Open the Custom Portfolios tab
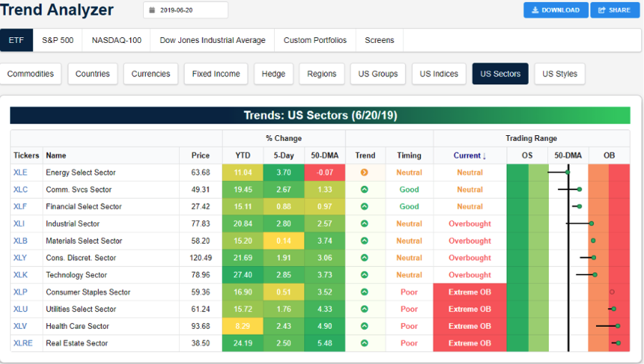The height and width of the screenshot is (364, 644). pos(315,40)
